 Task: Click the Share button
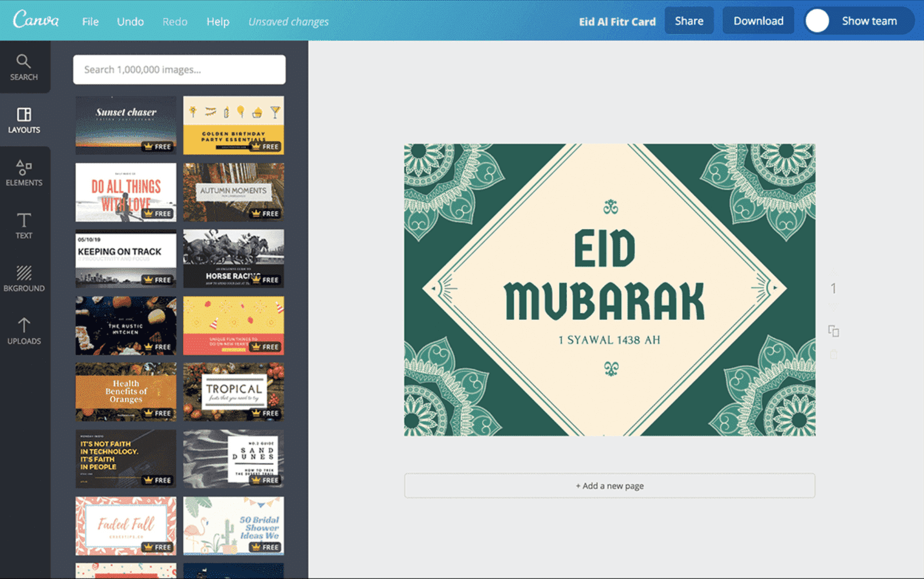pos(689,21)
